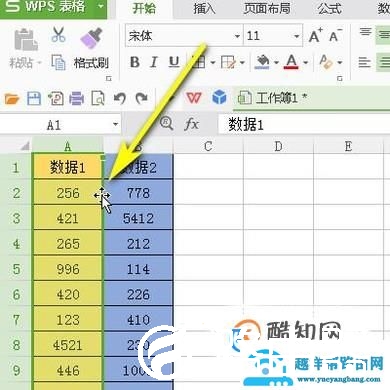Click the 格式刷 label button
Screen dimensions: 390x390
(91, 63)
